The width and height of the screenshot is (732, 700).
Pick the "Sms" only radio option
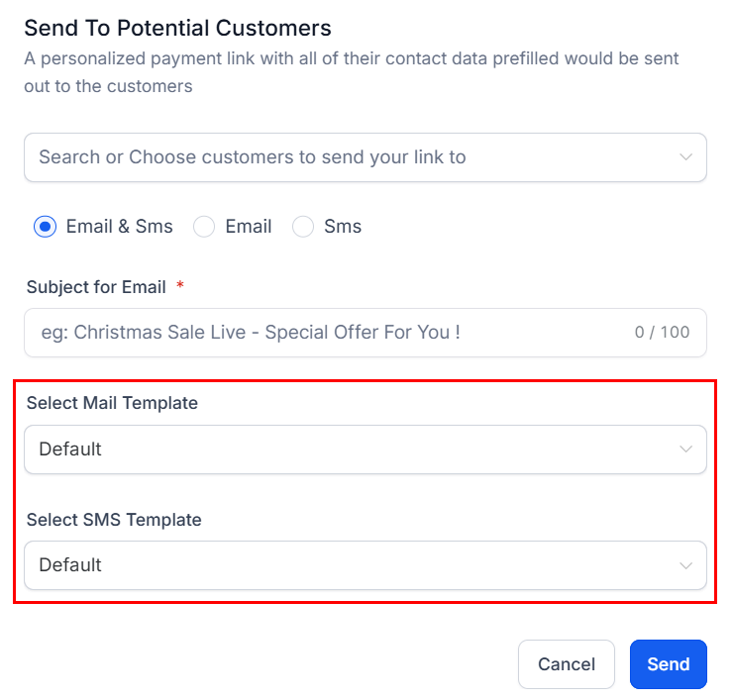303,227
